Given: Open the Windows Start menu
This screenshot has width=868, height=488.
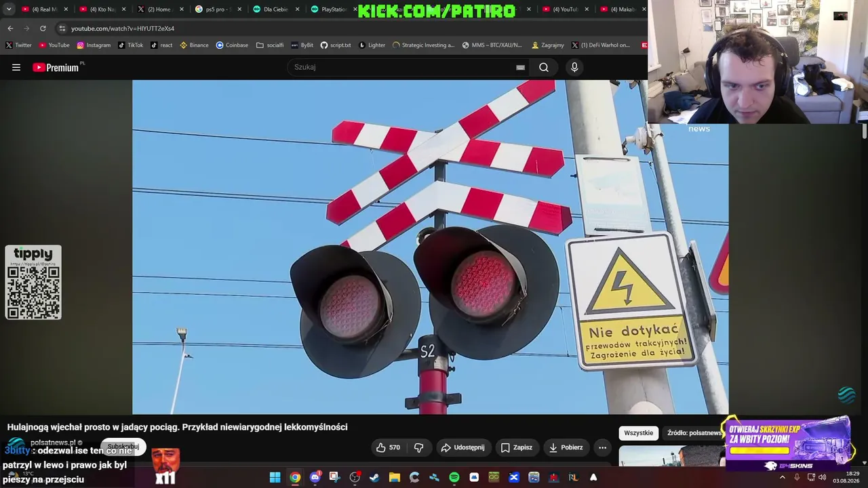Looking at the screenshot, I should pos(275,478).
